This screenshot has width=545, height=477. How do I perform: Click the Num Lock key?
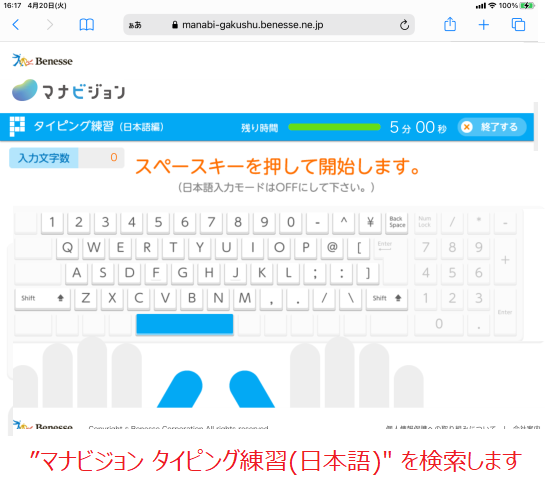[x=425, y=222]
